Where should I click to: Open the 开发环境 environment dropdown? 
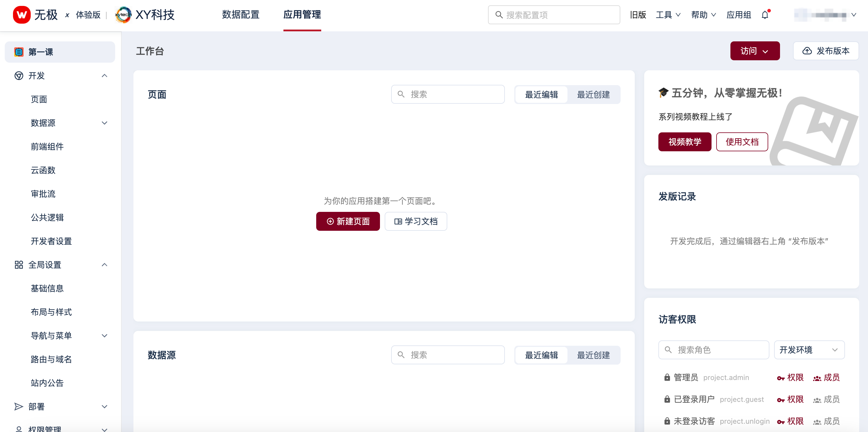(809, 350)
